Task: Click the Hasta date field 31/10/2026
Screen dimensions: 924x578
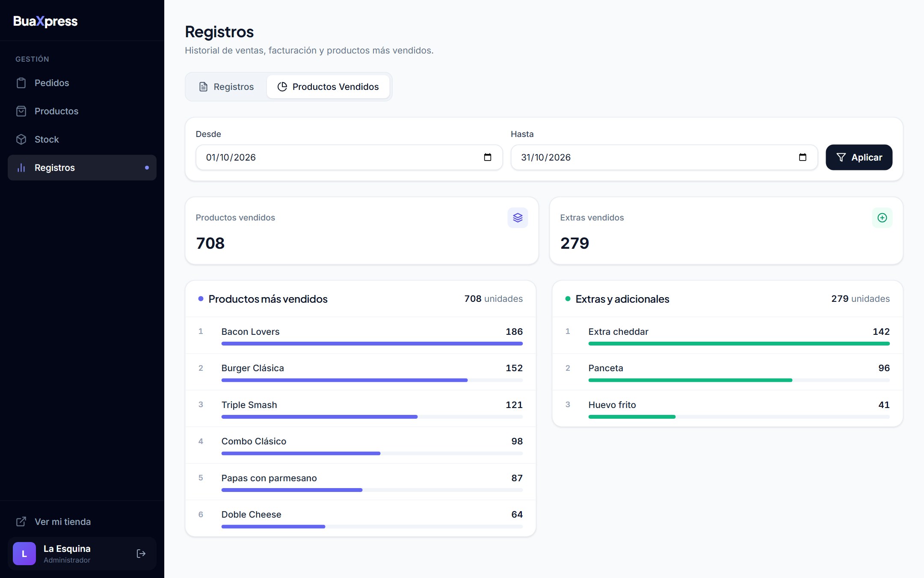Action: coord(664,157)
